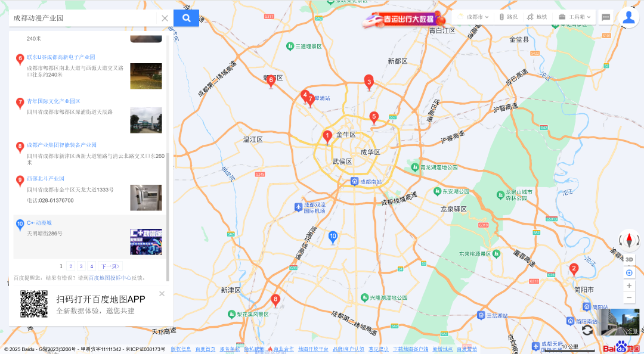Select red map marker 6 on the map
The width and height of the screenshot is (644, 354).
271,81
